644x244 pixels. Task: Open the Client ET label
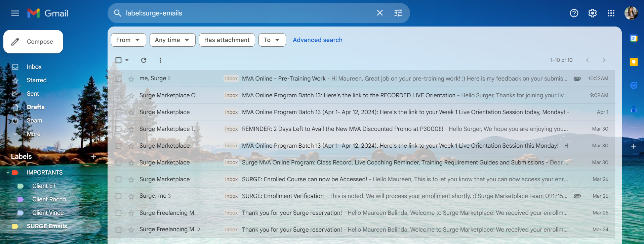(x=44, y=186)
